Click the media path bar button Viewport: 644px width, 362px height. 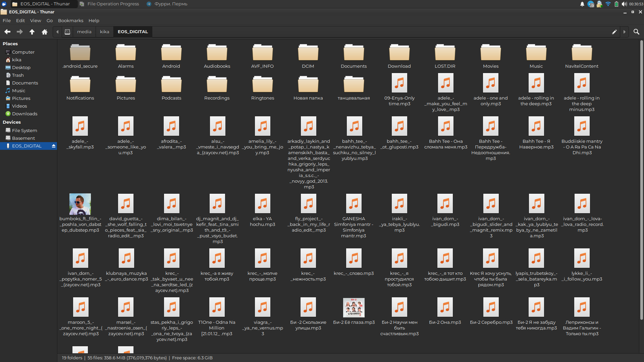[x=84, y=32]
